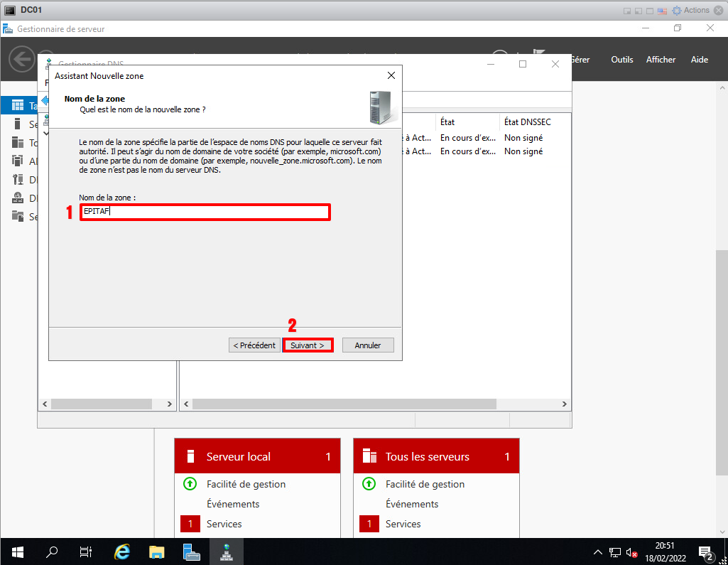Click the Server Manager back arrow
This screenshot has width=728, height=565.
pyautogui.click(x=21, y=59)
